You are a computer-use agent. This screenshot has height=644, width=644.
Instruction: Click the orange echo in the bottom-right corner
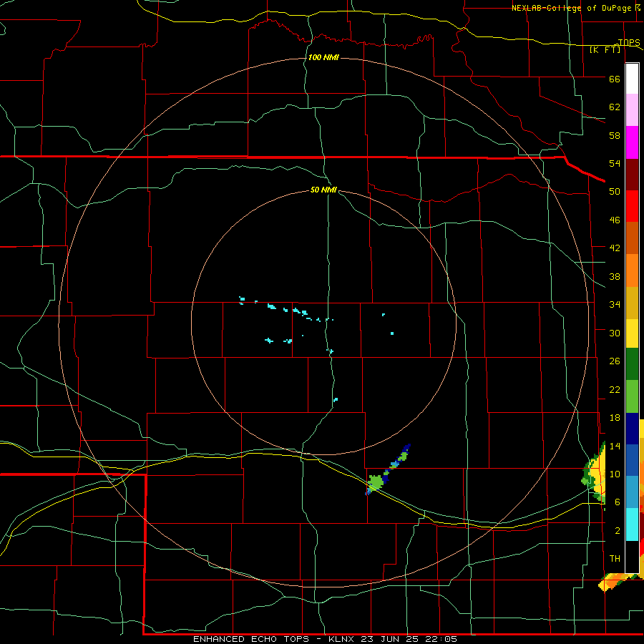click(615, 582)
